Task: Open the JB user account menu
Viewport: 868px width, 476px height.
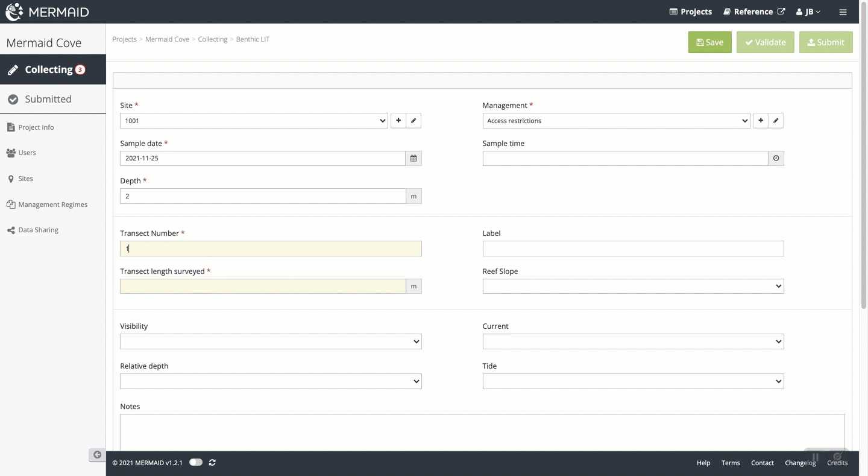Action: pos(808,12)
